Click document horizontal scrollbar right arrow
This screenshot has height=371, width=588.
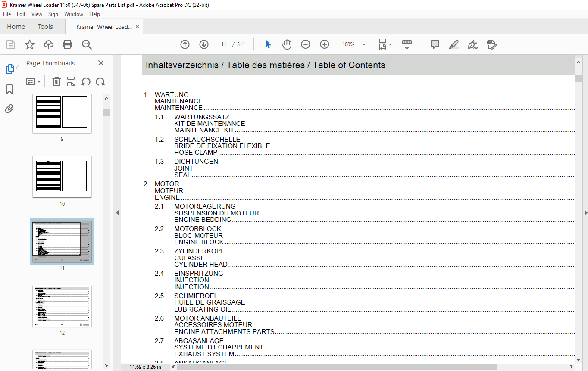pos(572,367)
